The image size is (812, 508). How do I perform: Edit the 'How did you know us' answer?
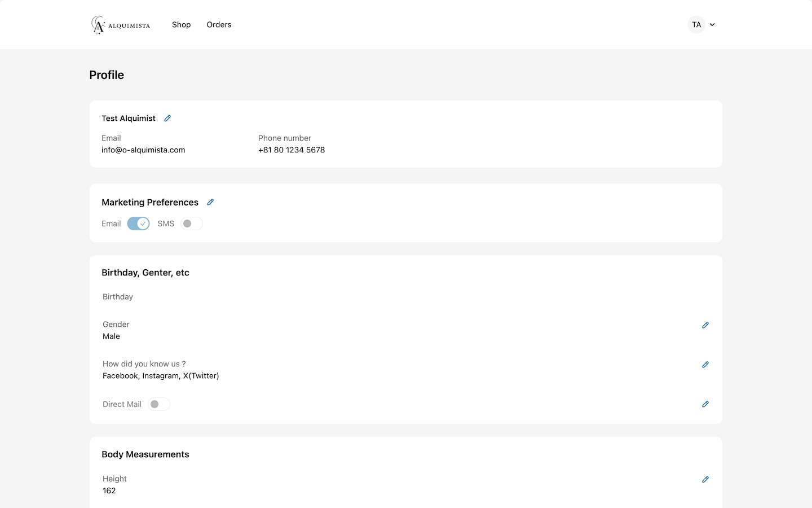coord(705,365)
